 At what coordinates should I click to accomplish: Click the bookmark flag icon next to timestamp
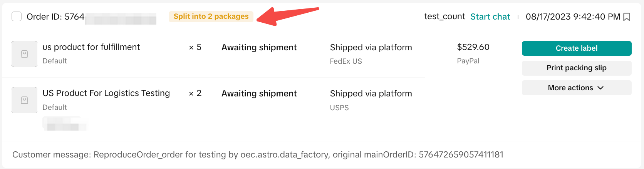coord(627,17)
